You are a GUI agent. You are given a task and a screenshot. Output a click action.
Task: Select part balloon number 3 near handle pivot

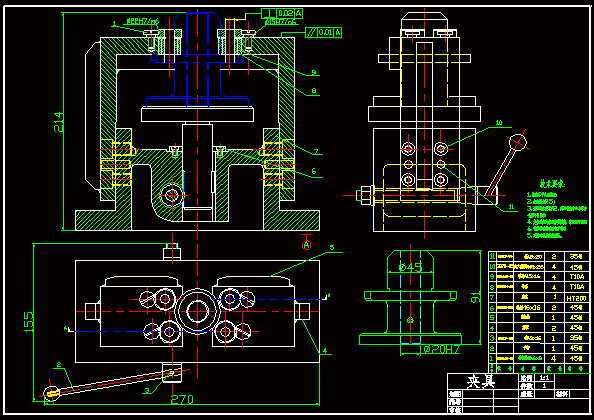[x=148, y=390]
